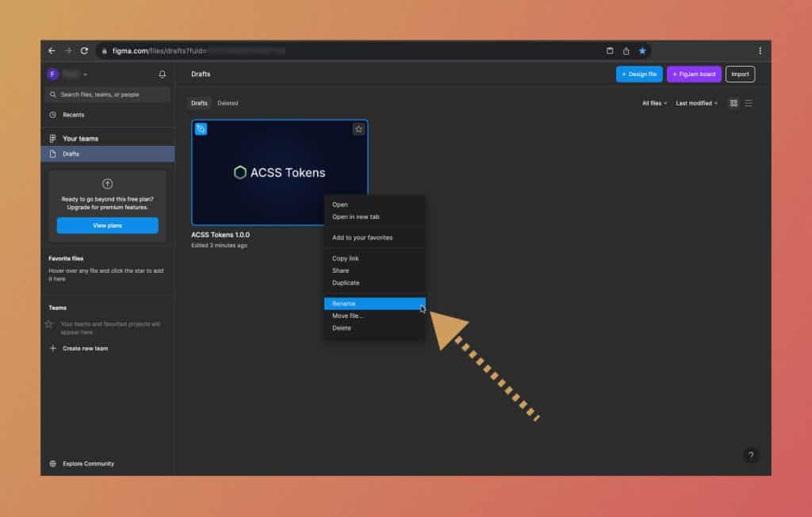812x517 pixels.
Task: Open the Last modified sort dropdown
Action: tap(695, 103)
